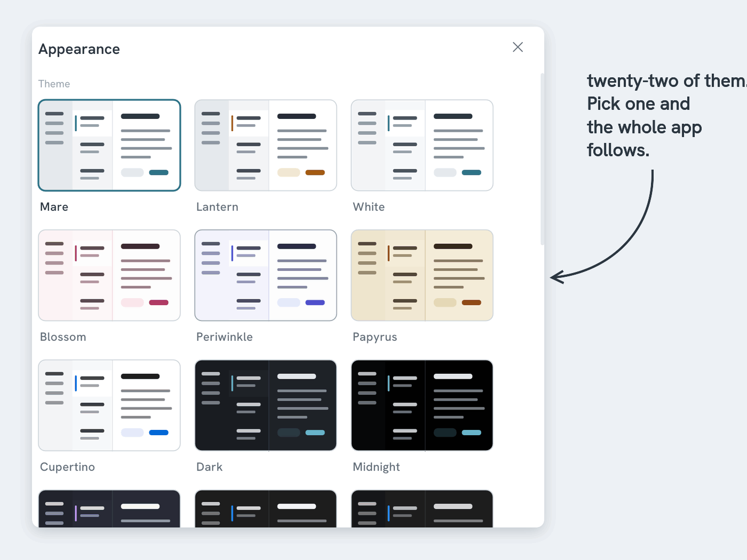747x560 pixels.
Task: Choose the Papyrus theme preview
Action: point(422,275)
